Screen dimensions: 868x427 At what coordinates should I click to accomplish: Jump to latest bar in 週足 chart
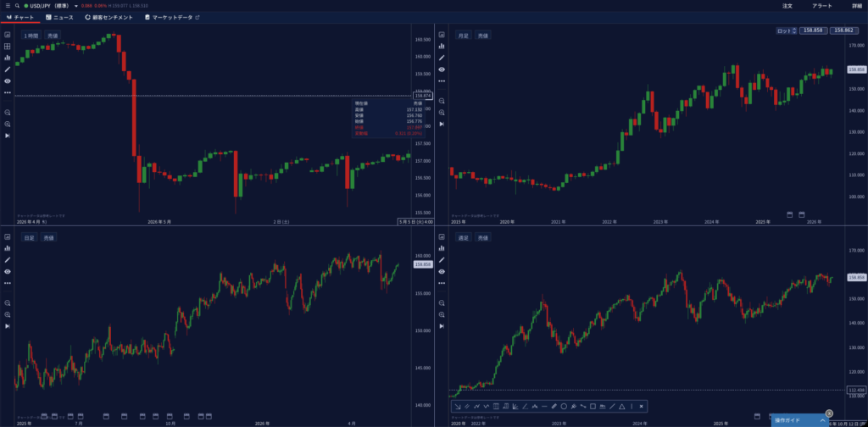[442, 326]
